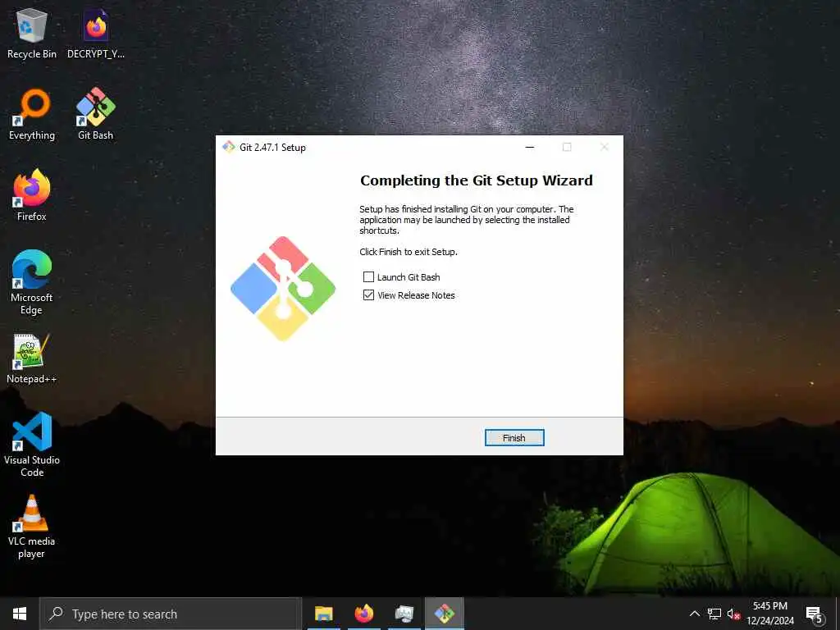Viewport: 840px width, 630px height.
Task: Open the notification center icon
Action: (815, 614)
